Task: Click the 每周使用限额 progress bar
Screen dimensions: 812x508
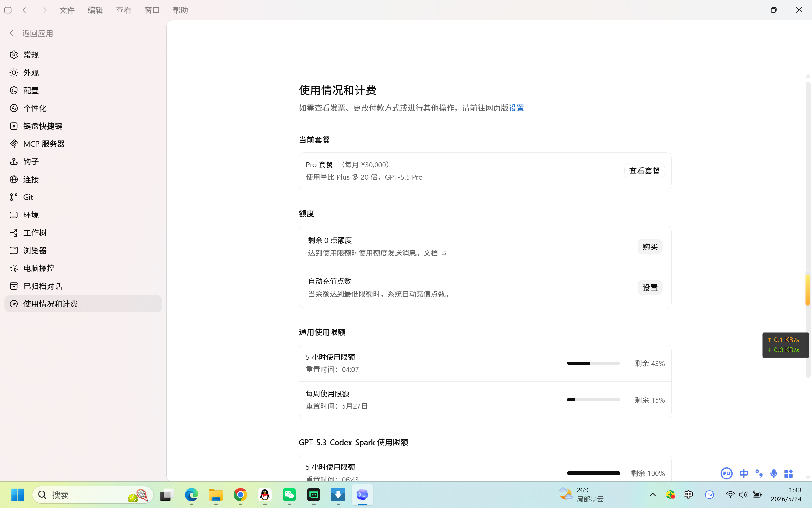Action: coord(593,400)
